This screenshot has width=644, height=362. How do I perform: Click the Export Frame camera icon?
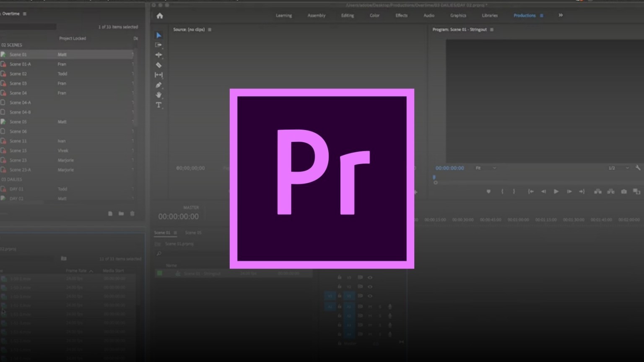coord(624,191)
